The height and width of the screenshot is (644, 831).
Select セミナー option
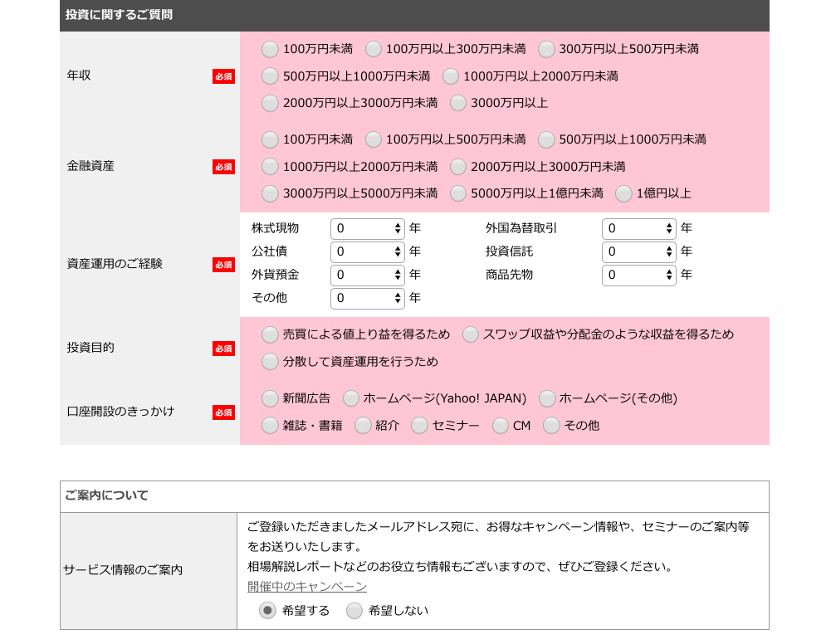[419, 426]
